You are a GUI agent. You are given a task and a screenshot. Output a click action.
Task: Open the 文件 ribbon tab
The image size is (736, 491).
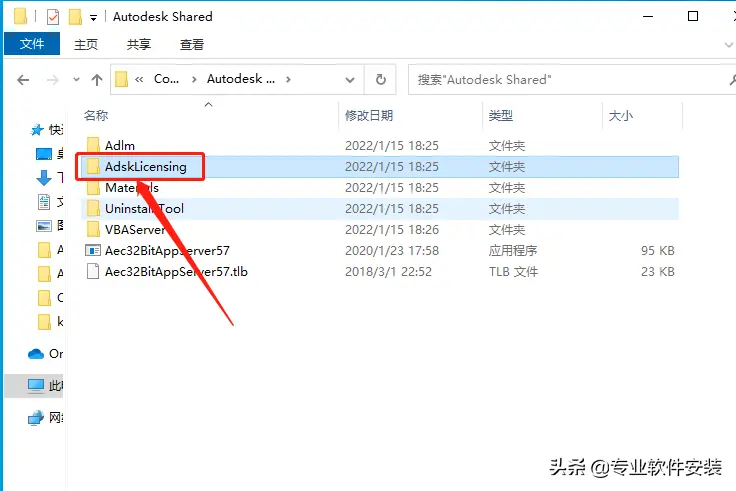(x=32, y=44)
